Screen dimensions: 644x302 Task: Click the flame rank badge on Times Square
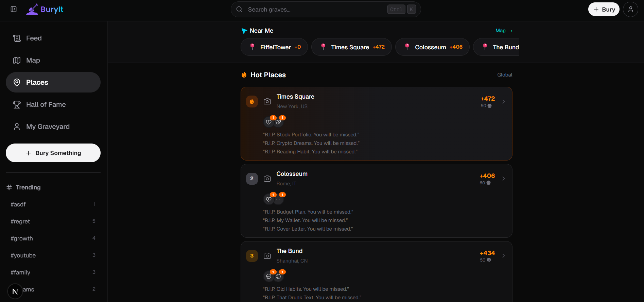pyautogui.click(x=252, y=101)
